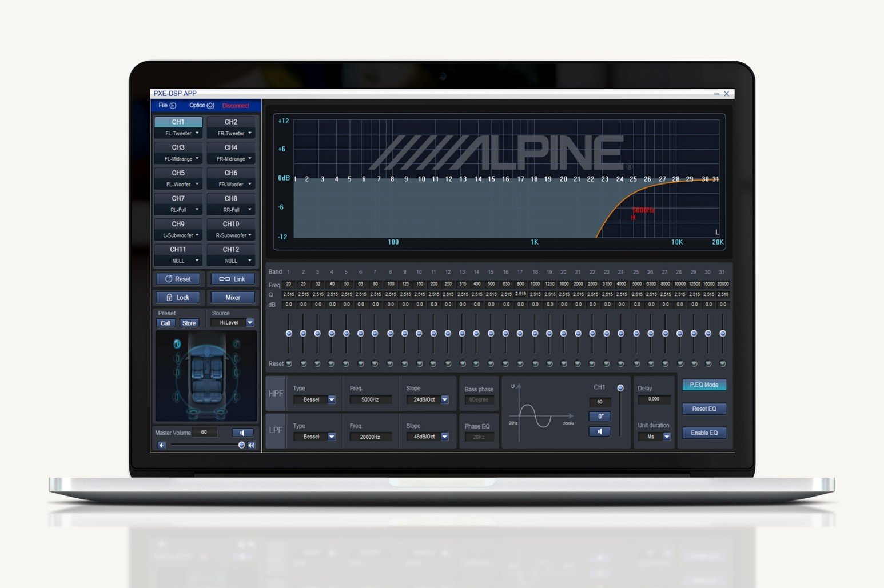Select channel CH1
The width and height of the screenshot is (884, 588).
(x=178, y=122)
